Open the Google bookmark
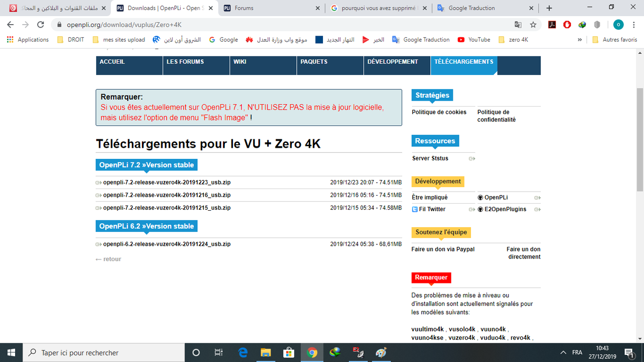644x362 pixels. pyautogui.click(x=223, y=40)
